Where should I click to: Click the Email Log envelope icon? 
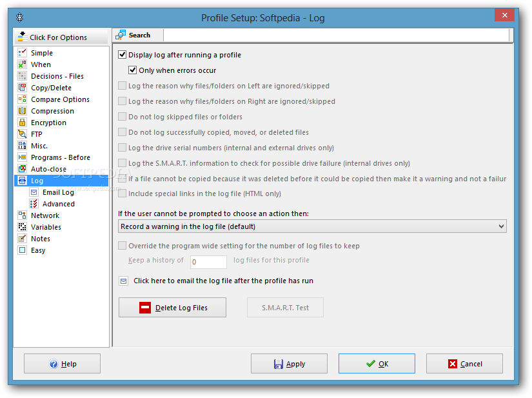(34, 192)
